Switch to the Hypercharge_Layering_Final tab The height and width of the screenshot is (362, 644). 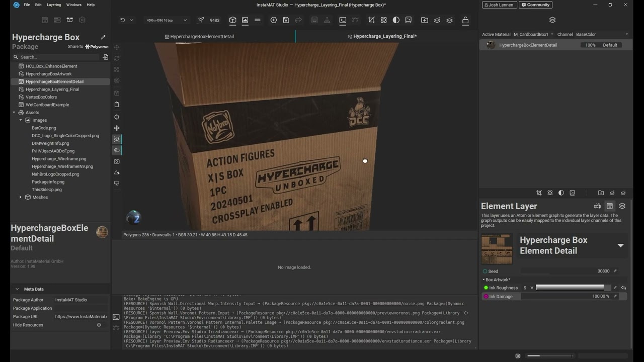(382, 36)
